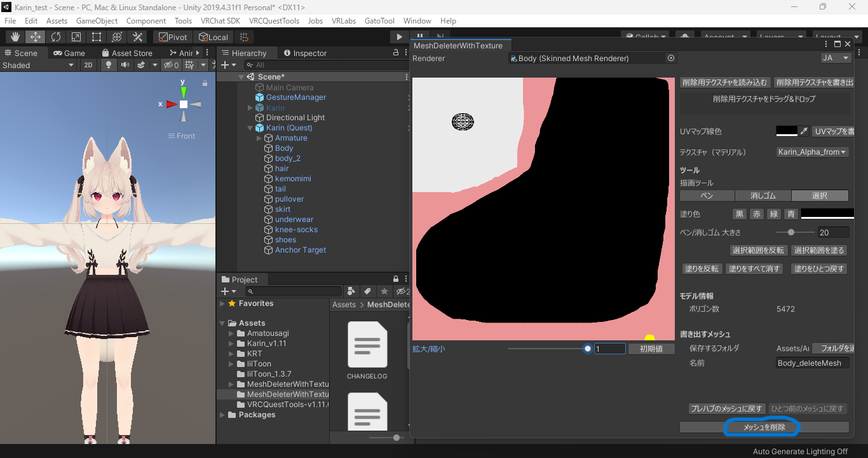This screenshot has height=458, width=868.
Task: Select the Hand tool in the toolbar
Action: tap(15, 37)
